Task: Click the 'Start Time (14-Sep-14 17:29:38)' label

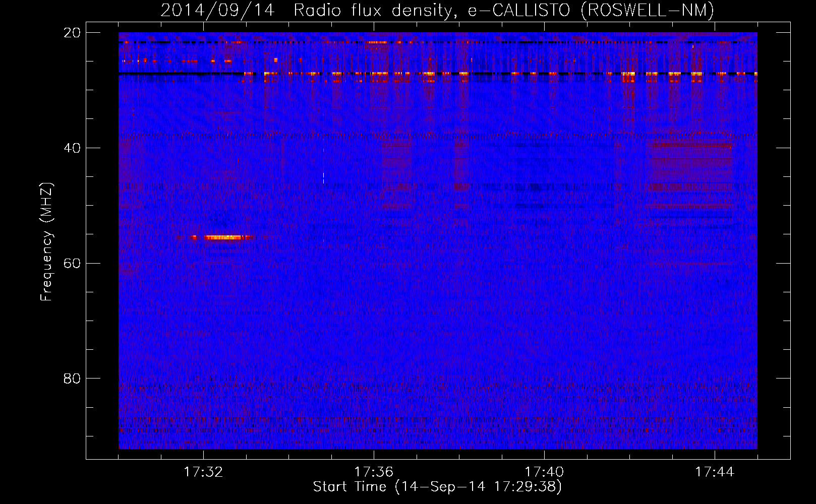Action: click(437, 487)
